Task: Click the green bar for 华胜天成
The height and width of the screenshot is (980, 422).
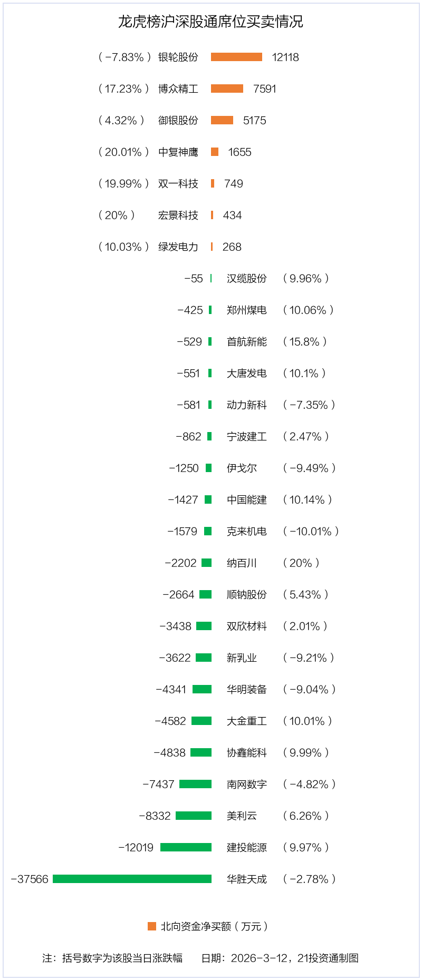Action: point(132,879)
